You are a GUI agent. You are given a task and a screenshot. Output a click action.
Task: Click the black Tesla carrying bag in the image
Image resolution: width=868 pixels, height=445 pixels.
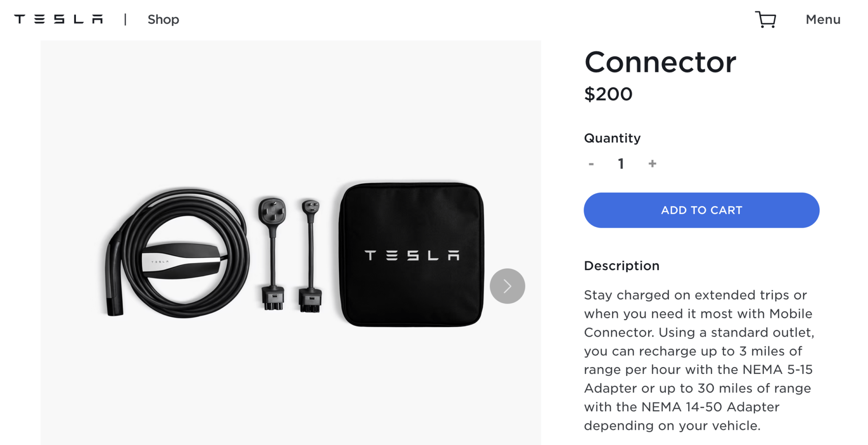click(x=409, y=254)
